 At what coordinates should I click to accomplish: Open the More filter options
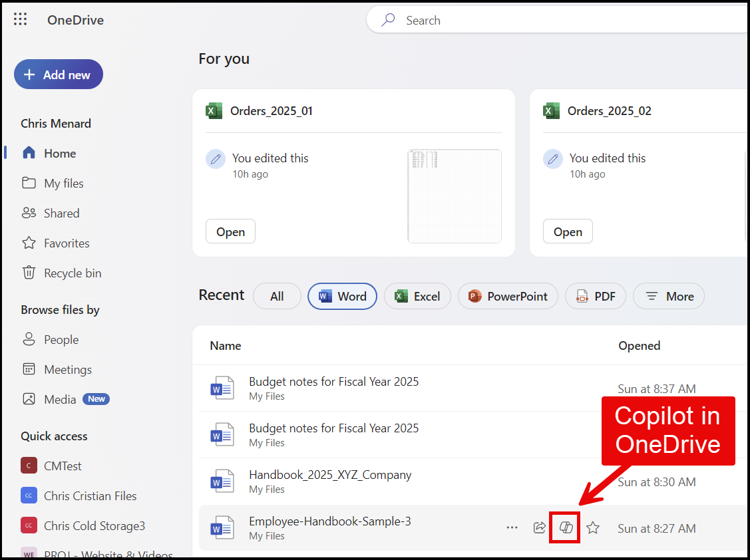(x=668, y=296)
